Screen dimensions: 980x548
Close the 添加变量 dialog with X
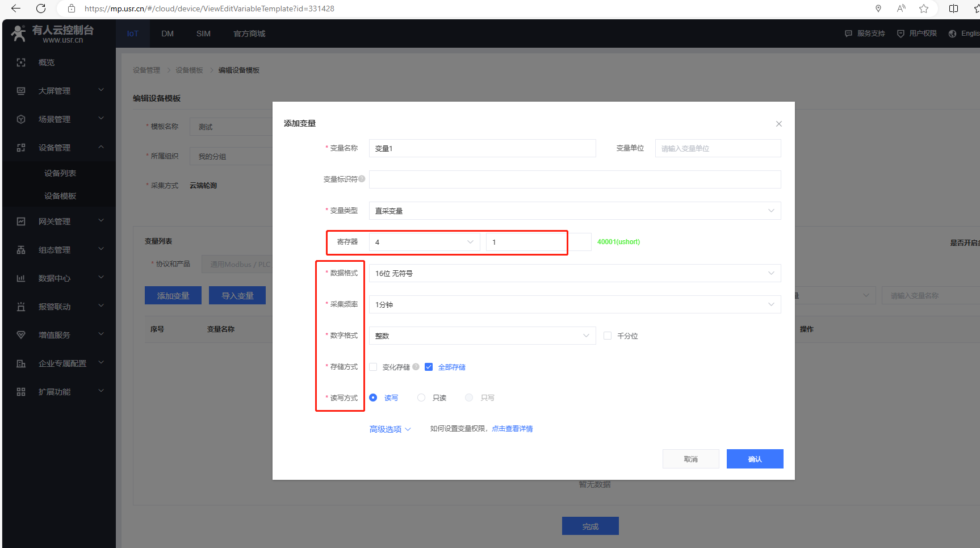(779, 124)
